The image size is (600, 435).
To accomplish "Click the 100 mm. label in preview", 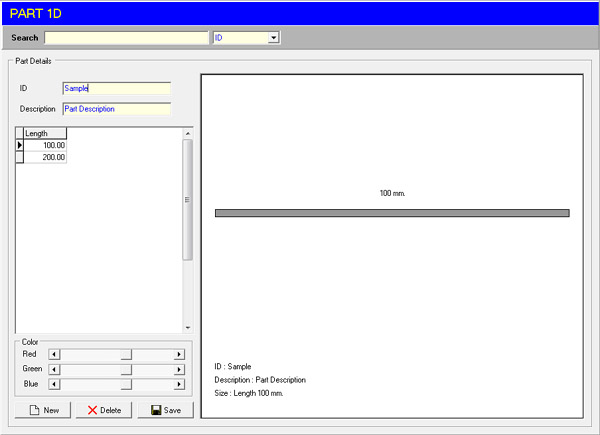I will 392,193.
